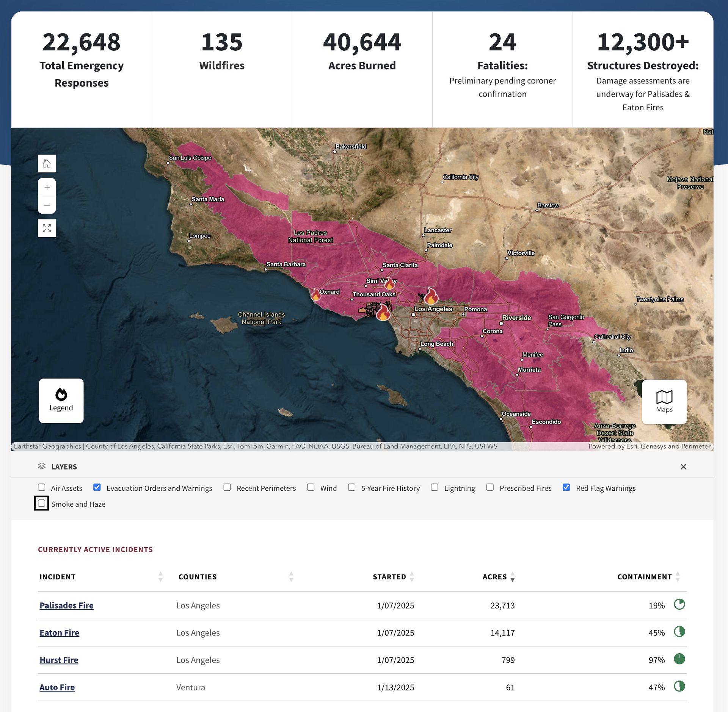Zoom out using the minus control
The height and width of the screenshot is (712, 728).
[47, 205]
